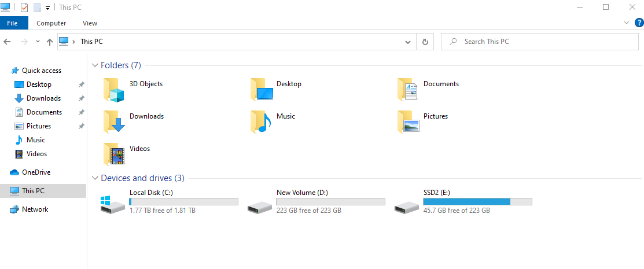The height and width of the screenshot is (269, 644).
Task: Unpin Documents using its pin icon
Action: click(x=82, y=113)
